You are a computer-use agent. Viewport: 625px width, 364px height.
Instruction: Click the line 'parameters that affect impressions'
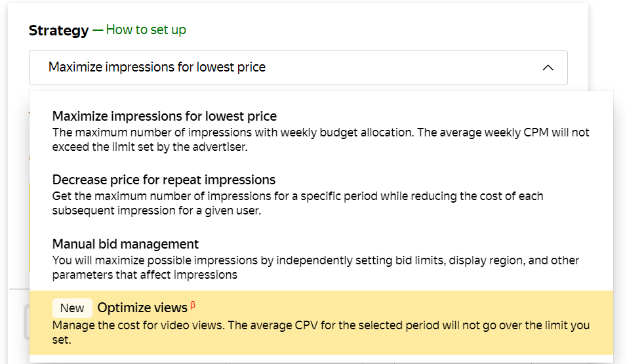[x=145, y=275]
